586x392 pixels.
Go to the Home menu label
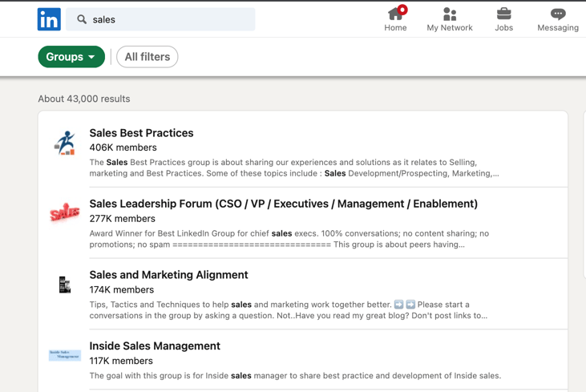(395, 27)
